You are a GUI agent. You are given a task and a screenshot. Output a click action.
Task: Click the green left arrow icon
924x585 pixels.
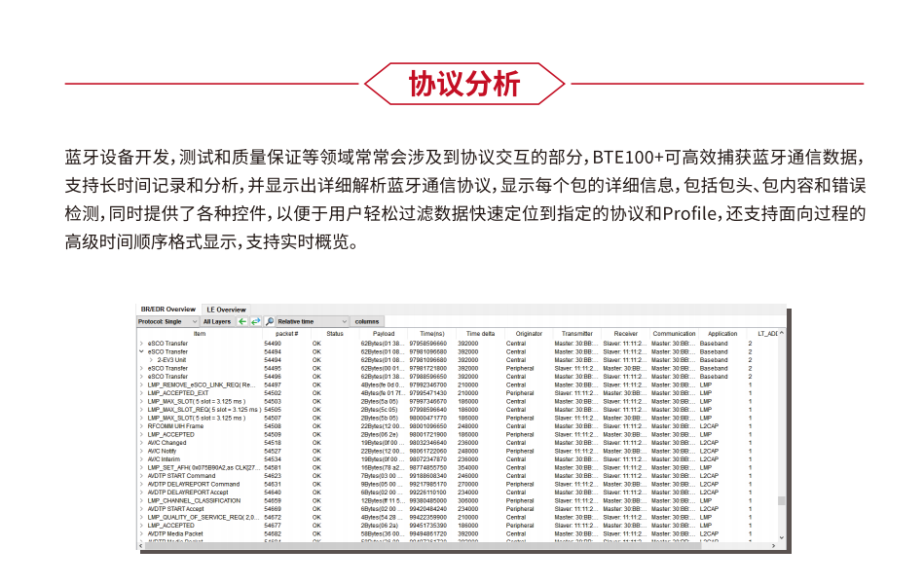(x=242, y=321)
